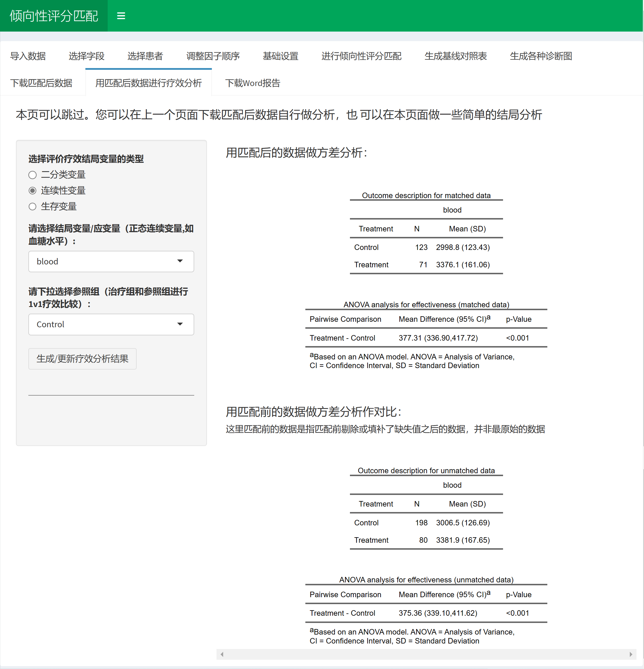Click the horizontal scrollbar track
644x669 pixels.
426,654
